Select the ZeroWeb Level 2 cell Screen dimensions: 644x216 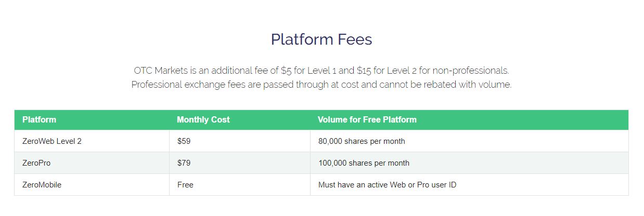pyautogui.click(x=92, y=141)
